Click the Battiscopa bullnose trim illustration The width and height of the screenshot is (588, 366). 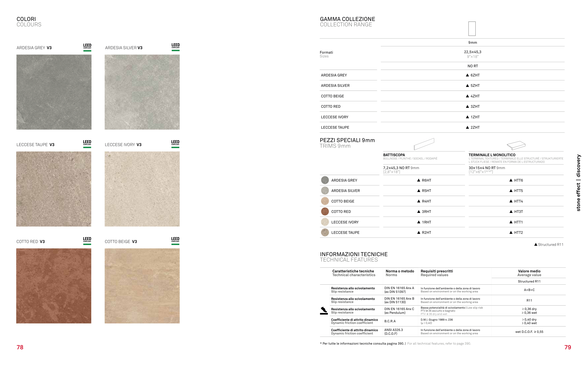point(424,144)
